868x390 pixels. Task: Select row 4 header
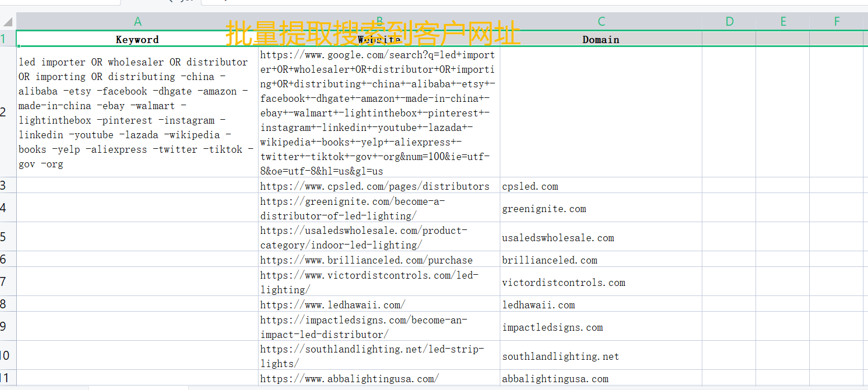(8, 208)
